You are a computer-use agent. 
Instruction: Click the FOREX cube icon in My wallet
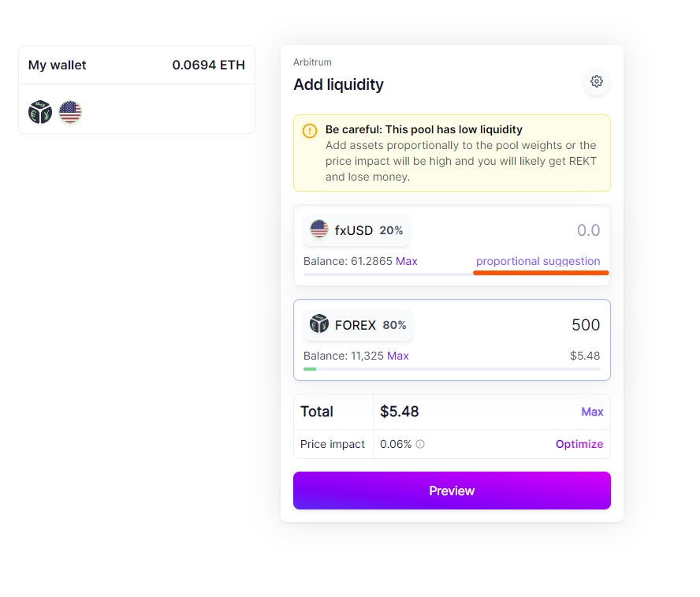pos(40,112)
